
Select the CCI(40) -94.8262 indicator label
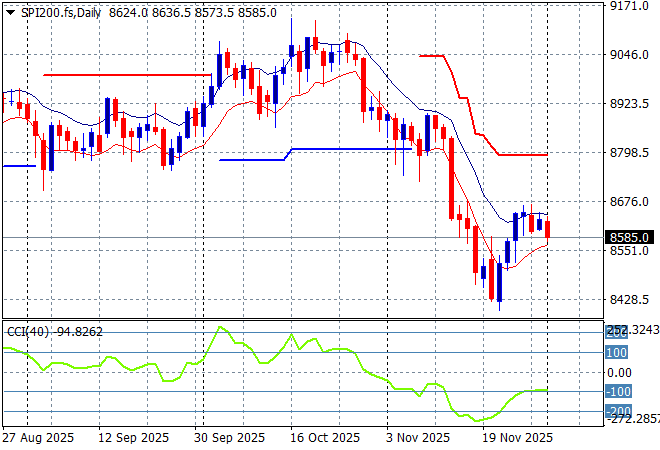(55, 332)
